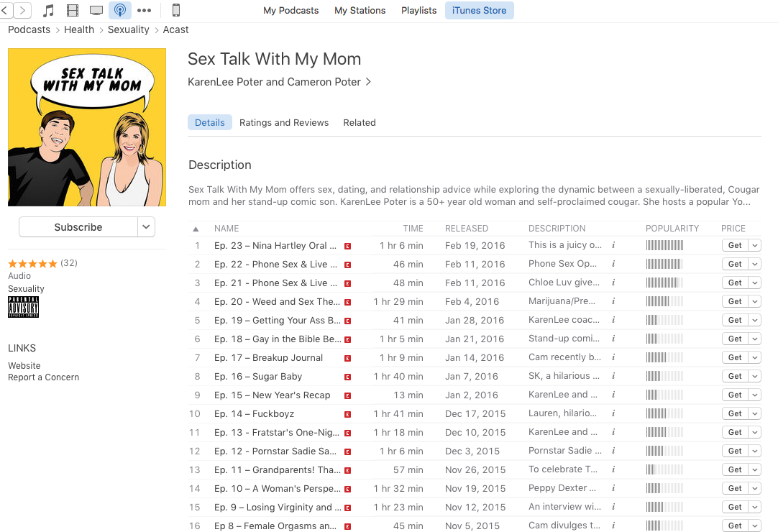Open KarenLee Poter and Cameron Poter author page
Screen dimensions: 778x532
(x=279, y=82)
